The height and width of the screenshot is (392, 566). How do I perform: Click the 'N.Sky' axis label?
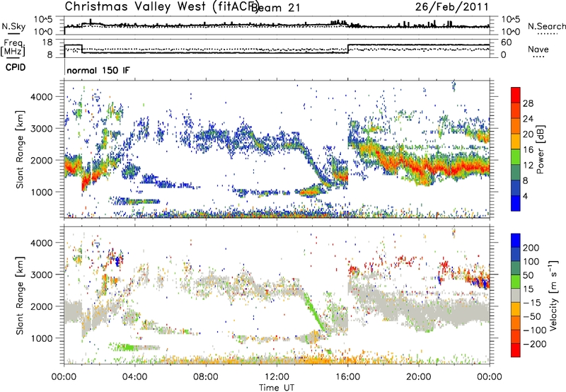13,26
